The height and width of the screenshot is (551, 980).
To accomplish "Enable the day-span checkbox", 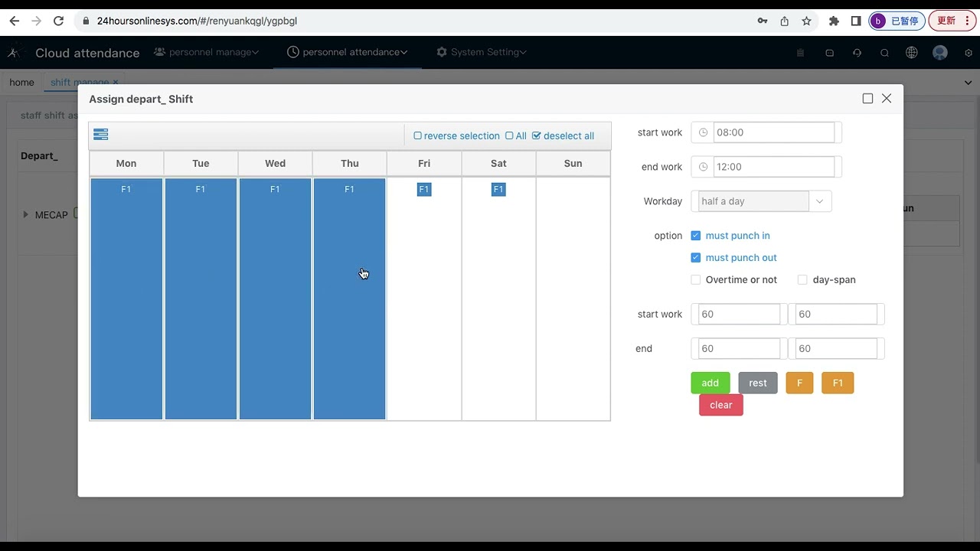I will (x=802, y=280).
